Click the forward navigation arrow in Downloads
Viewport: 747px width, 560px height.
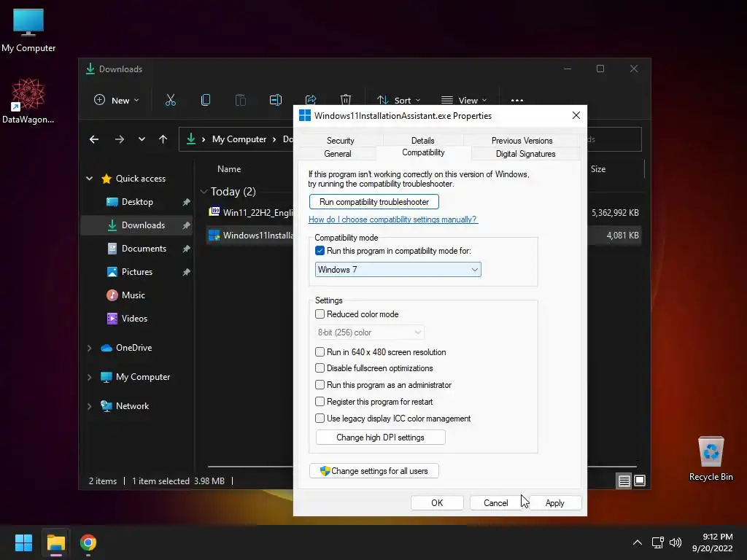[120, 139]
